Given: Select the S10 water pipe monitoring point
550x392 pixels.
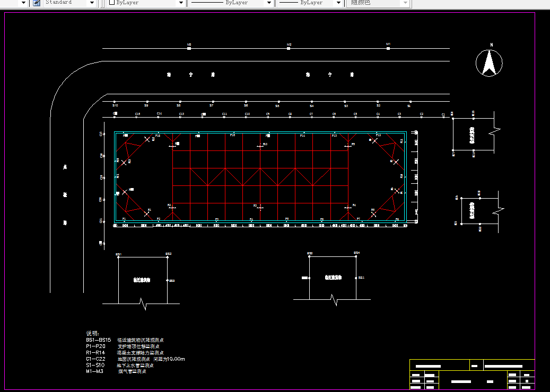Looking at the screenshot, I should coord(115,102).
